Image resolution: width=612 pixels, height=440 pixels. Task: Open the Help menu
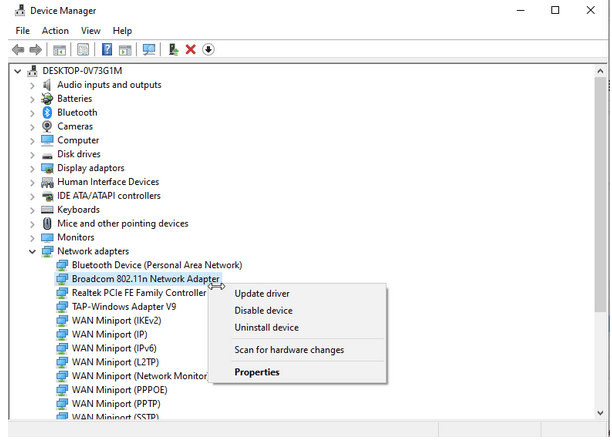coord(122,30)
